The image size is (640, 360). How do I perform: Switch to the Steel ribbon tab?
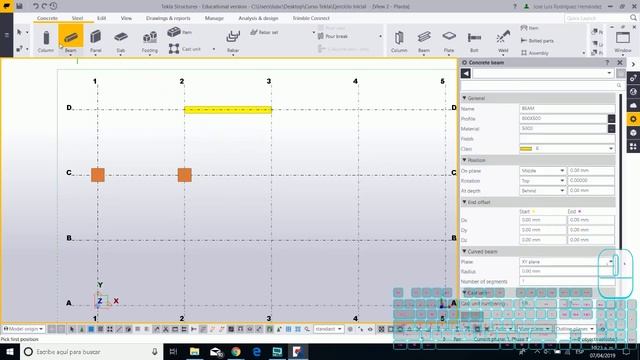point(77,18)
